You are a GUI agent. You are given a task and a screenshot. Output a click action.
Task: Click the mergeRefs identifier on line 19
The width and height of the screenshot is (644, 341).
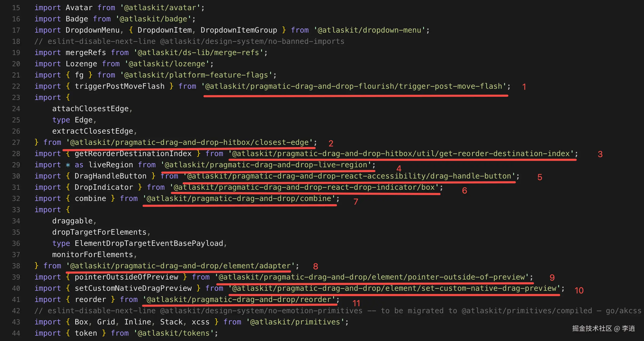(86, 53)
